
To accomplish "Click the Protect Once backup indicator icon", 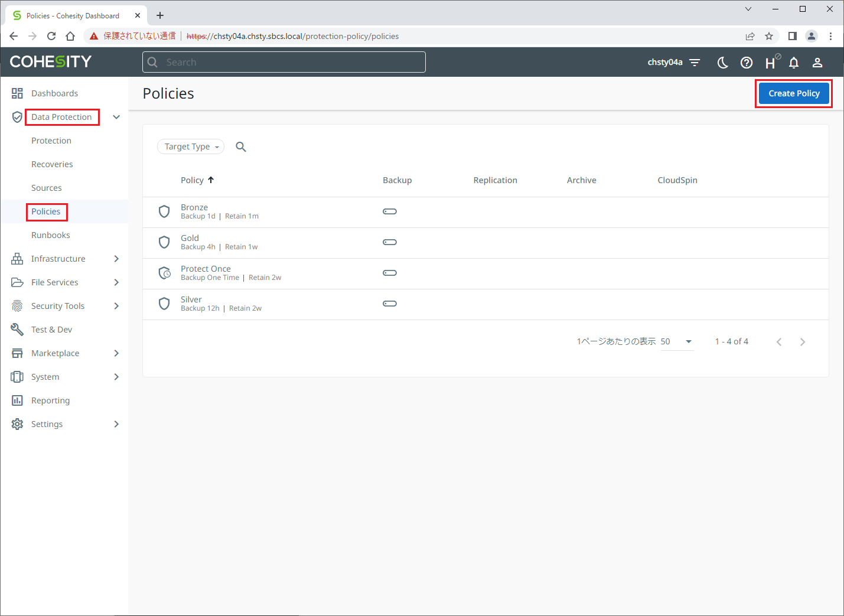I will point(390,273).
